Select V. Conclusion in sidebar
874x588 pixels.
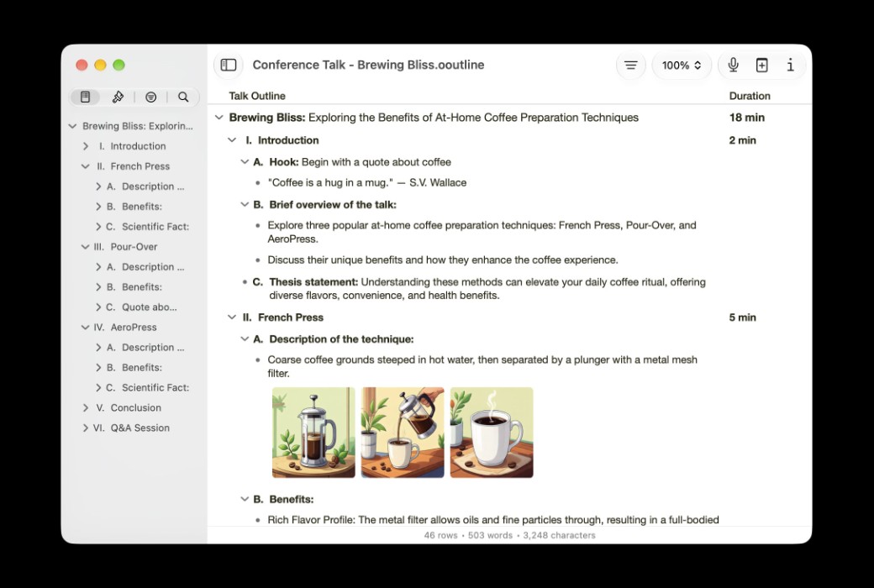pyautogui.click(x=129, y=407)
